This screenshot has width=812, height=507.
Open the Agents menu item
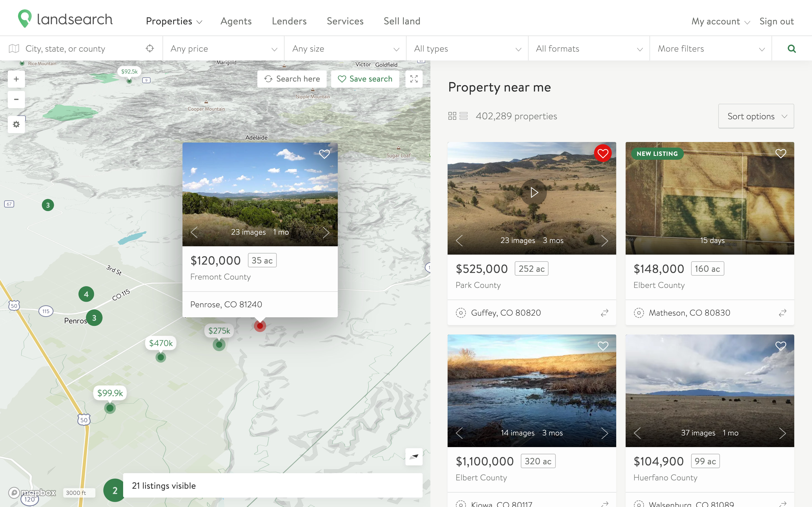(x=236, y=21)
